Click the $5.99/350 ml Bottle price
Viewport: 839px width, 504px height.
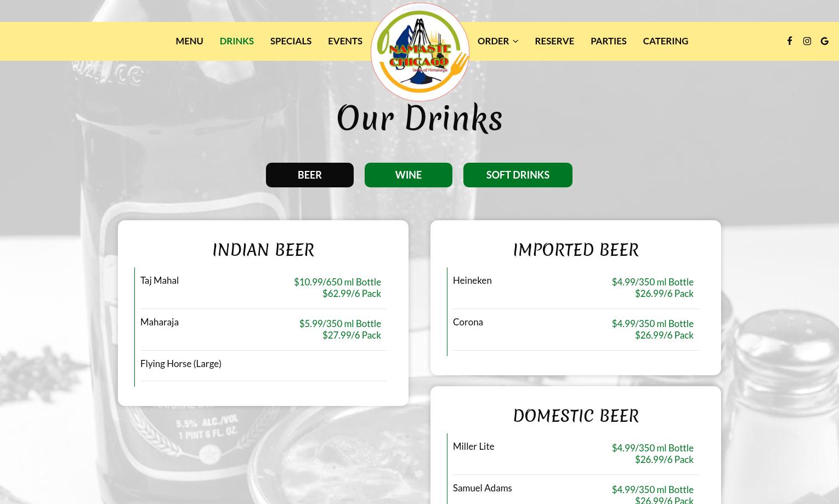340,324
